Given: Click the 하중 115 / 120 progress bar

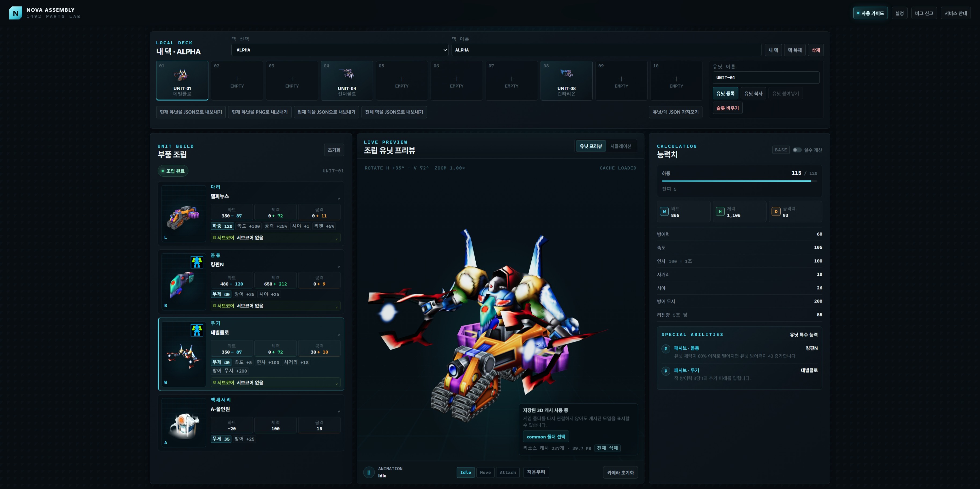Looking at the screenshot, I should coord(739,181).
